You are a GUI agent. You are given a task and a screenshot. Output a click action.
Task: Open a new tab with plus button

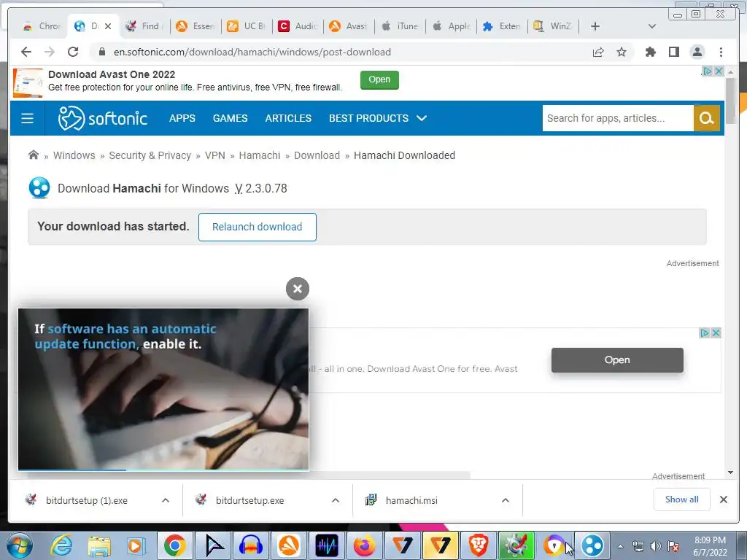coord(595,26)
